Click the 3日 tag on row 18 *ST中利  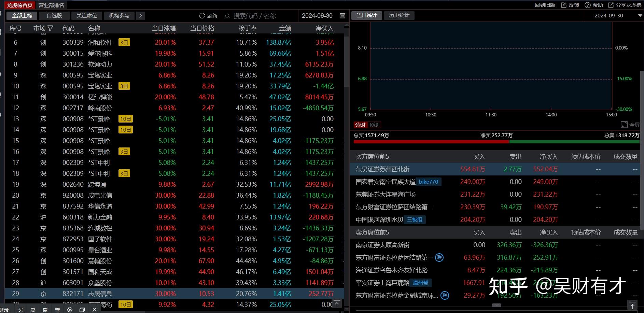click(x=124, y=173)
